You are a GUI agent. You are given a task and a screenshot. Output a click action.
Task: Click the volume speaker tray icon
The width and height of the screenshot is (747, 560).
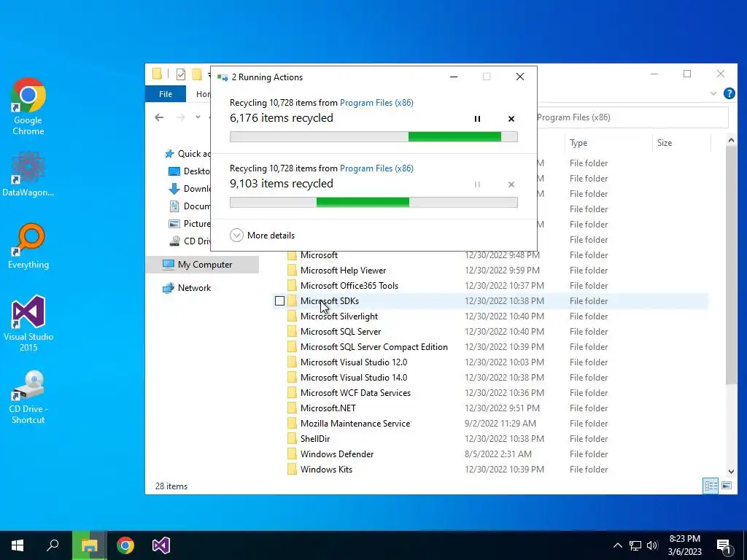(x=652, y=545)
